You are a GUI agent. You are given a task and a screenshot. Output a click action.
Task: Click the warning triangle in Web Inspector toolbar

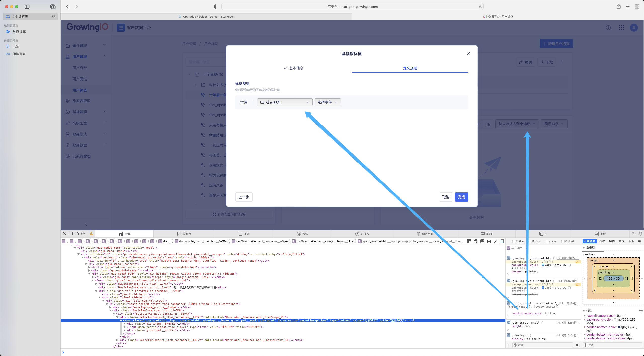coord(91,234)
